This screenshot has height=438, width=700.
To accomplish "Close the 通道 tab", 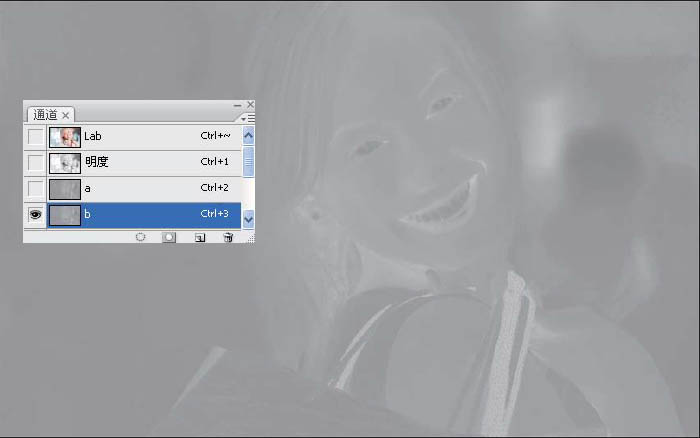I will coord(66,116).
